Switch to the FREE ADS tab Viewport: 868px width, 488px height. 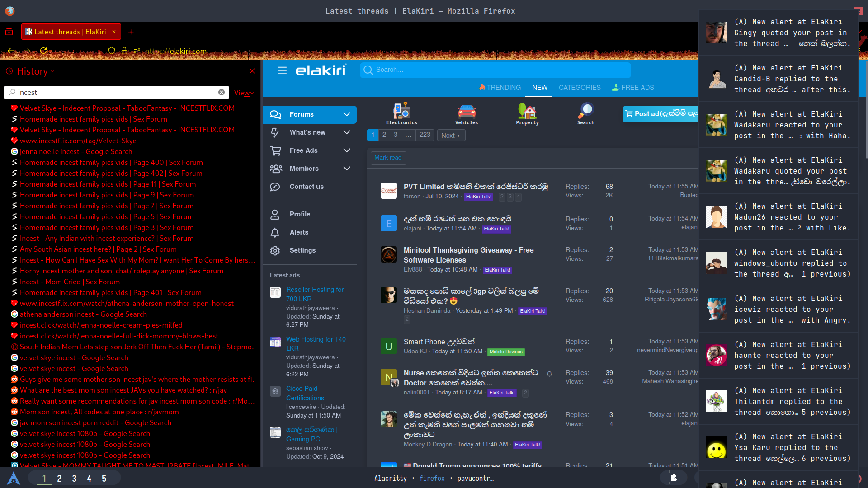633,88
